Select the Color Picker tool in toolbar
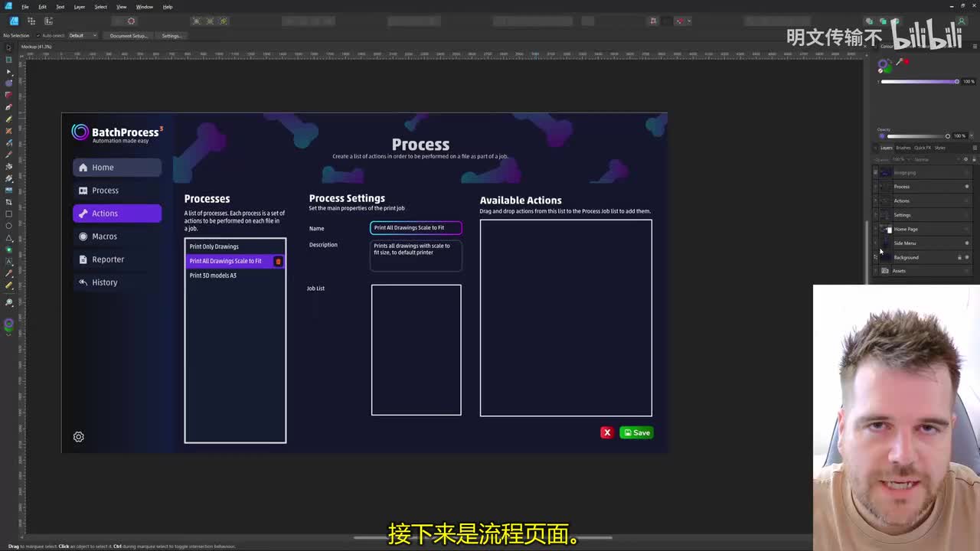 coord(8,273)
